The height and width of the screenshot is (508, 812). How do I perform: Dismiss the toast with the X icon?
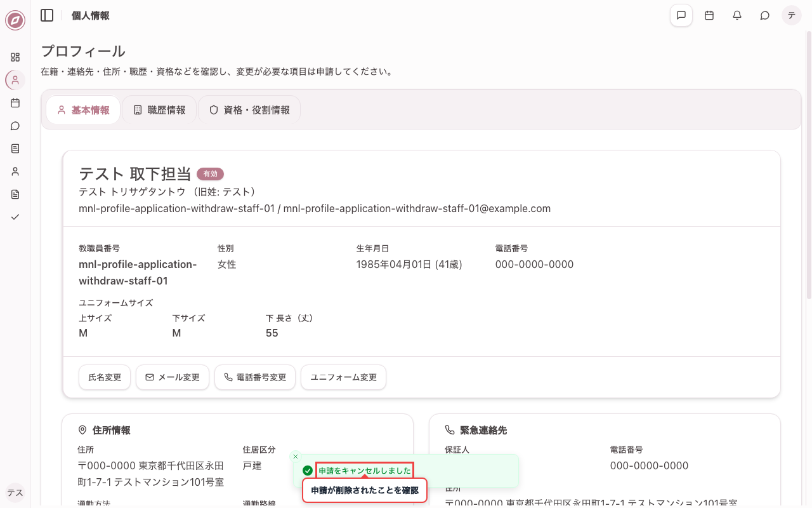coord(295,457)
